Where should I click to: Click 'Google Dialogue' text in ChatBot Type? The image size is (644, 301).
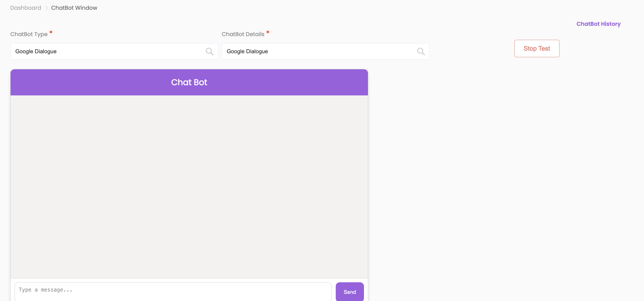36,51
